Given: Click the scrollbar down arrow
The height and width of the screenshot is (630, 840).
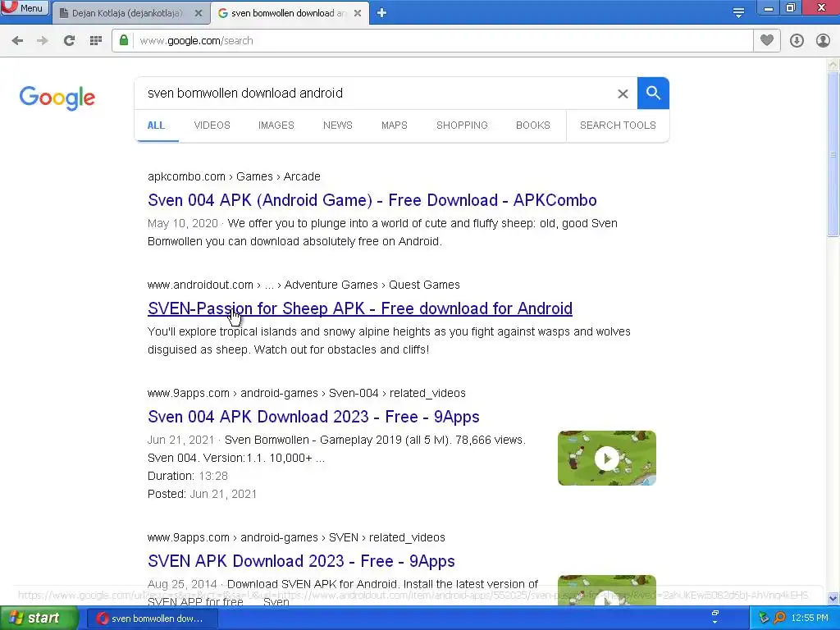Looking at the screenshot, I should [833, 598].
